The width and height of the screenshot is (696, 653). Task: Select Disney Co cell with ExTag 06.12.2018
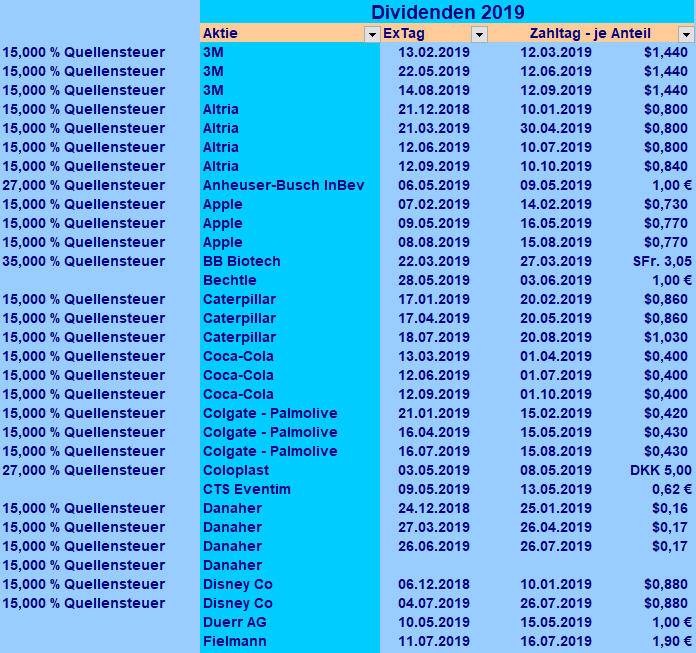[x=290, y=585]
